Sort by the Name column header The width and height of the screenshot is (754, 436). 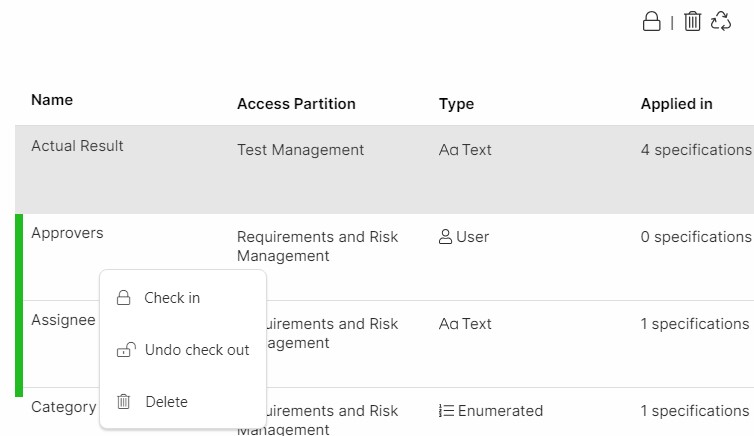52,100
